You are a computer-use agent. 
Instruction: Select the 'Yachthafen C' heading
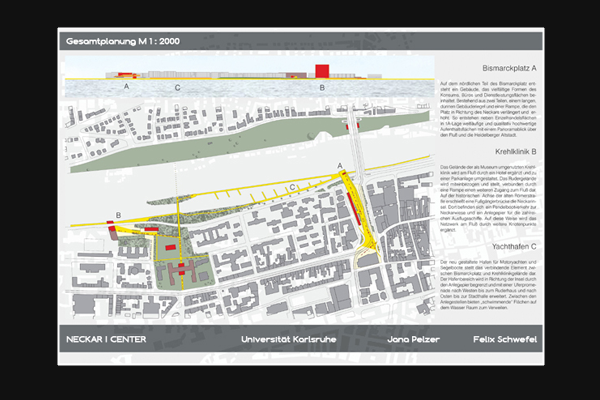[x=513, y=245]
